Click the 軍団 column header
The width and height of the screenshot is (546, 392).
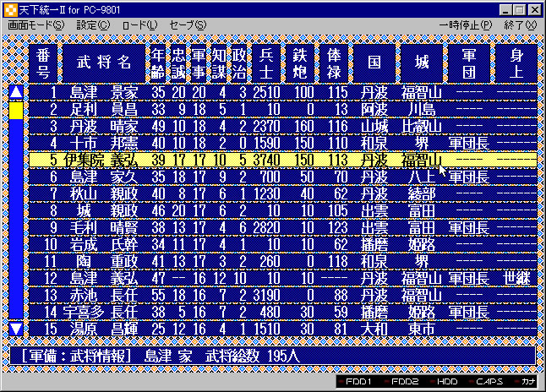coord(469,63)
